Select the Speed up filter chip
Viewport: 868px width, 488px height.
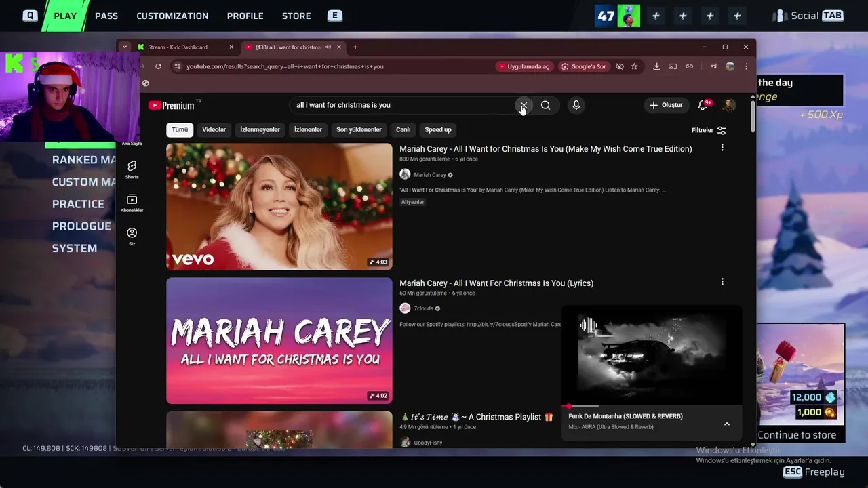(437, 129)
